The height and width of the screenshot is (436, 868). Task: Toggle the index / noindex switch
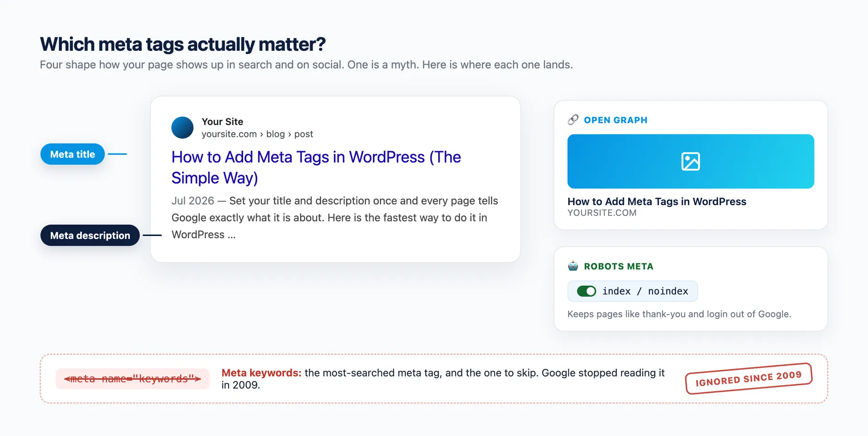[x=587, y=291]
